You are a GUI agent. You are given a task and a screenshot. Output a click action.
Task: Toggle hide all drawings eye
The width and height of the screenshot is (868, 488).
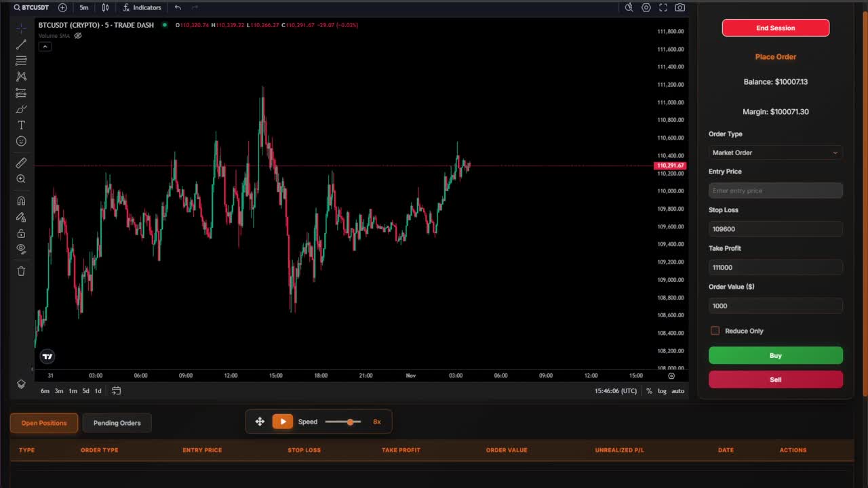coord(21,249)
